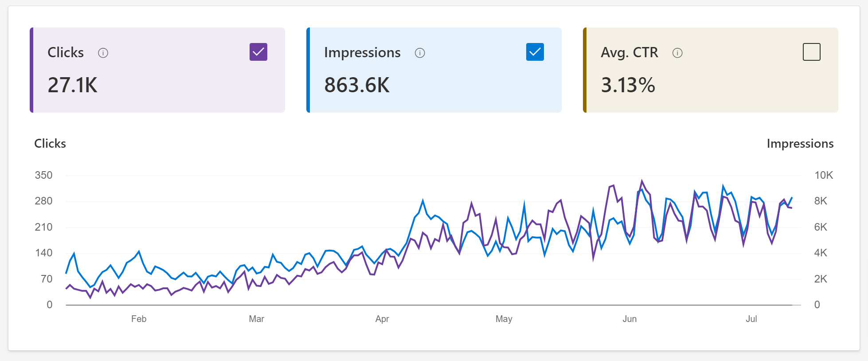Select the Jul label on the timeline
Viewport: 868px width, 361px height.
coord(751,319)
